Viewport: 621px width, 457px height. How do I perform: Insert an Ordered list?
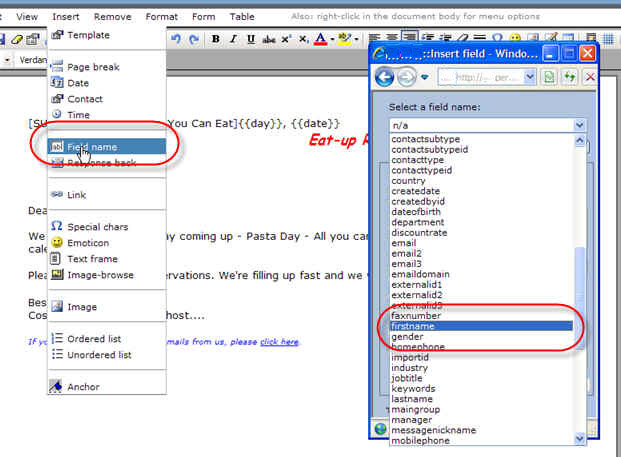(107, 339)
